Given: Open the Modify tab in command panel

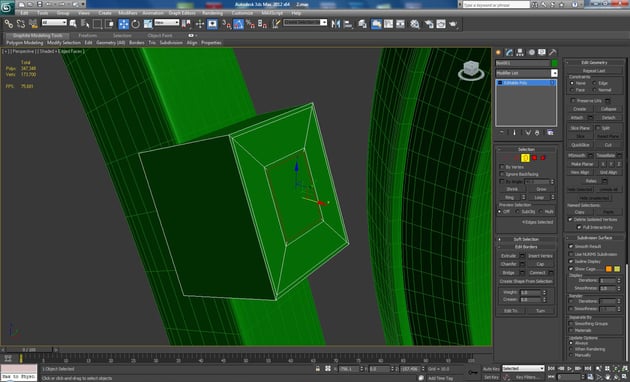Looking at the screenshot, I should [x=509, y=52].
